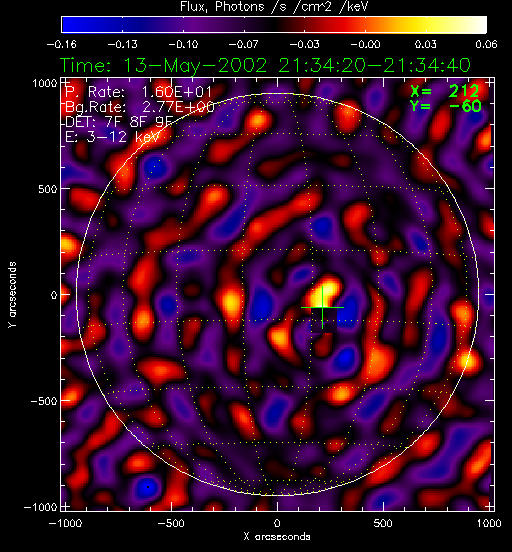
Task: Click the green crosshair marker center
Action: [322, 308]
